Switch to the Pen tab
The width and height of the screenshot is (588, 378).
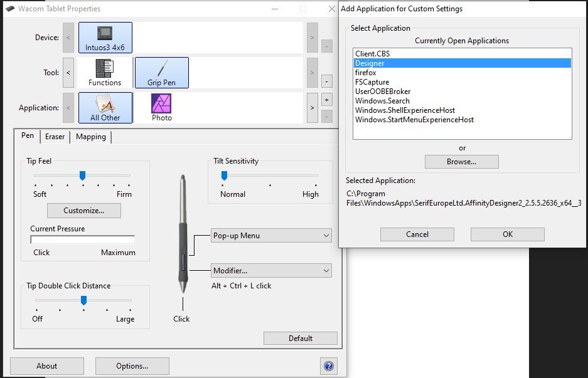28,135
